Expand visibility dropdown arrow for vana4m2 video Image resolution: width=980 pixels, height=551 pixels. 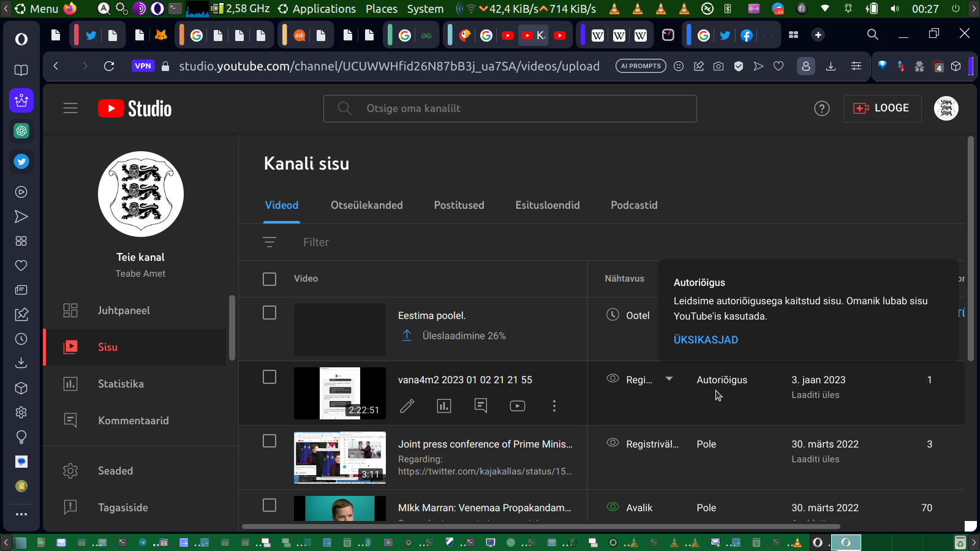[669, 379]
